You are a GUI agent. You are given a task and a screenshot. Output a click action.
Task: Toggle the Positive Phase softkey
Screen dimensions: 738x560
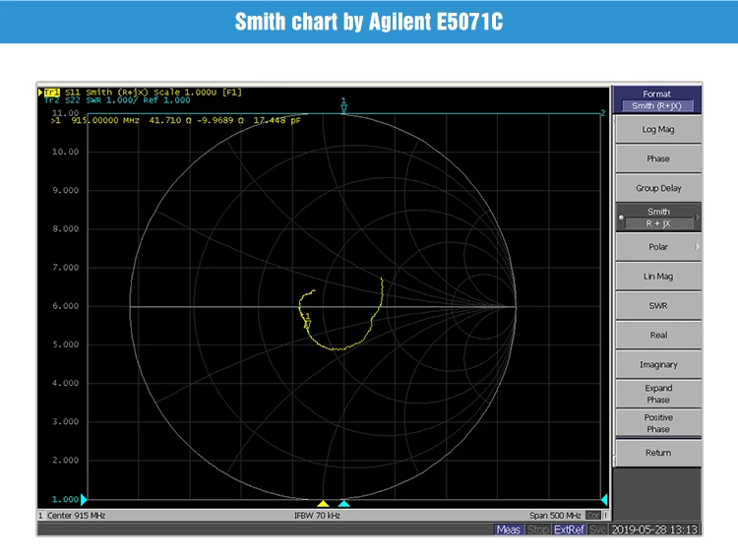(x=658, y=423)
